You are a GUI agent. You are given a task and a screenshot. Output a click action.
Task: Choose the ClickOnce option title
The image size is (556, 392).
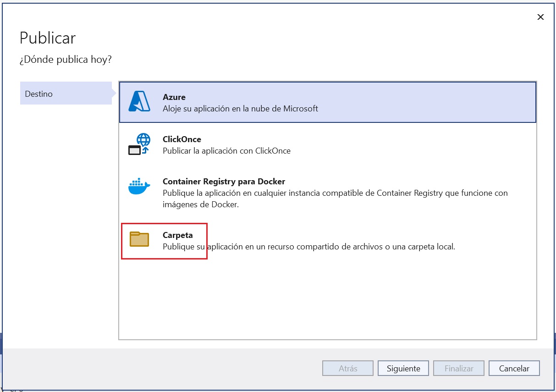point(182,139)
